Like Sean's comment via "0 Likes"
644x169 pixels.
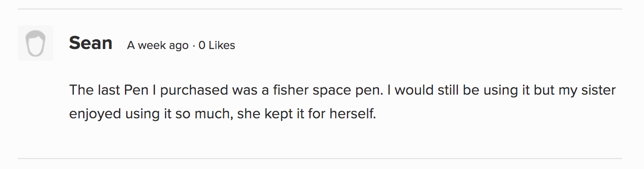[x=216, y=45]
